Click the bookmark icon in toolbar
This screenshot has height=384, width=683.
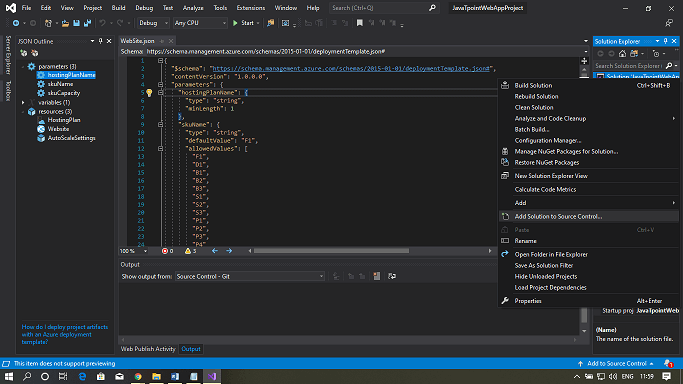click(x=359, y=23)
